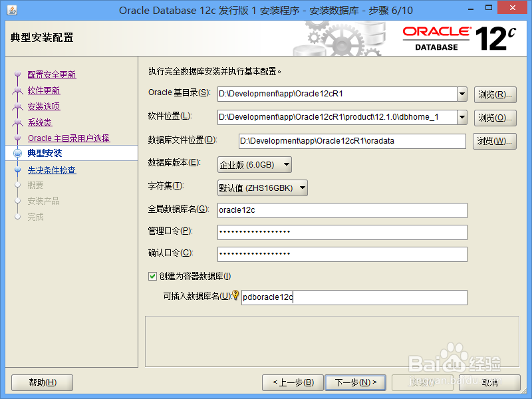
Task: Click the 安装产品 step label in sidebar
Action: 43,201
